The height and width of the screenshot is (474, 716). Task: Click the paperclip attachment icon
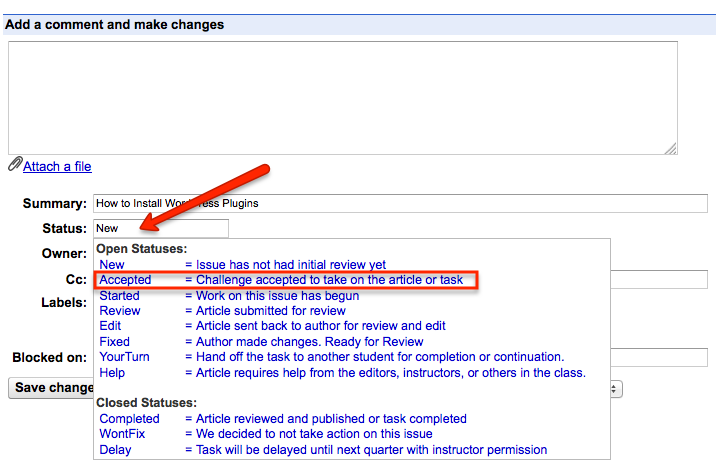tap(15, 165)
